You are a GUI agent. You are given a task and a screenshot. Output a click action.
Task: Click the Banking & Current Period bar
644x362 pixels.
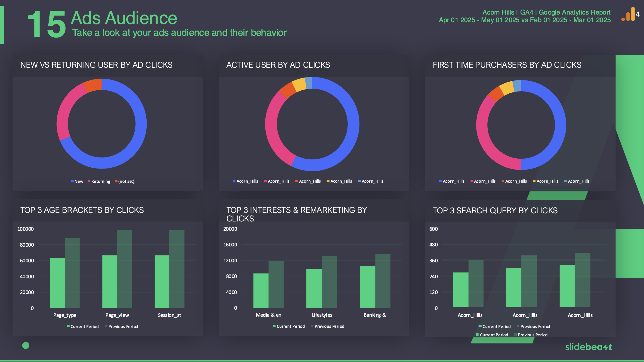[x=367, y=287]
